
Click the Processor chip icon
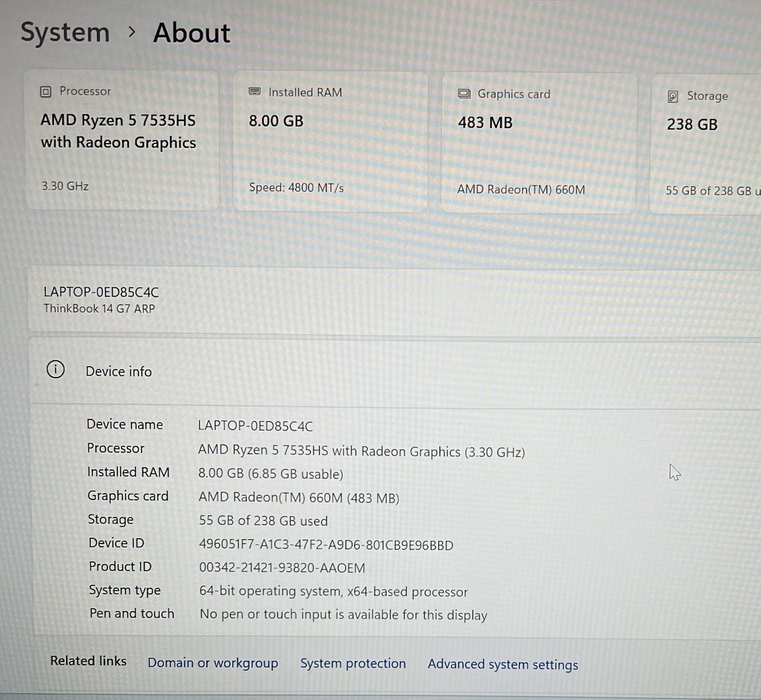point(45,91)
